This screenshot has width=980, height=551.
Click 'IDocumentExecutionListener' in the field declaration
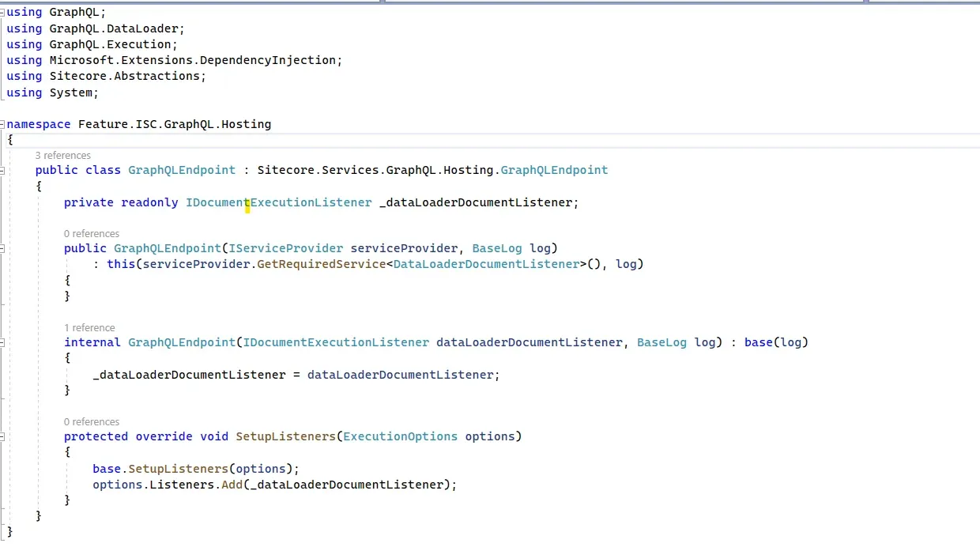click(279, 202)
